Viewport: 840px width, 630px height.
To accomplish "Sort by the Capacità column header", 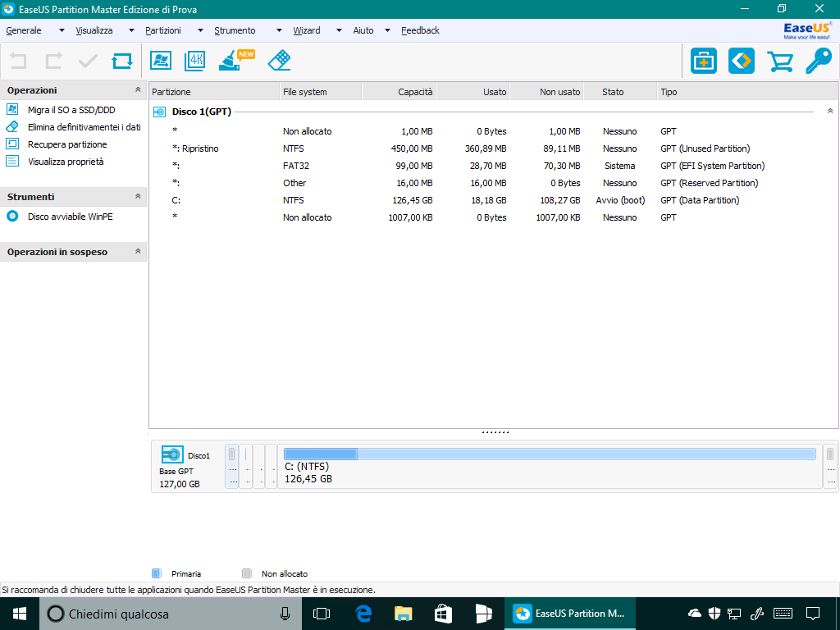I will click(x=399, y=92).
